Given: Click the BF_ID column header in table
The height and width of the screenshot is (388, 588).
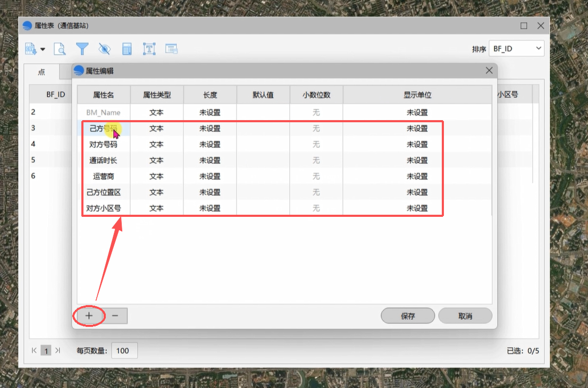Looking at the screenshot, I should click(55, 95).
